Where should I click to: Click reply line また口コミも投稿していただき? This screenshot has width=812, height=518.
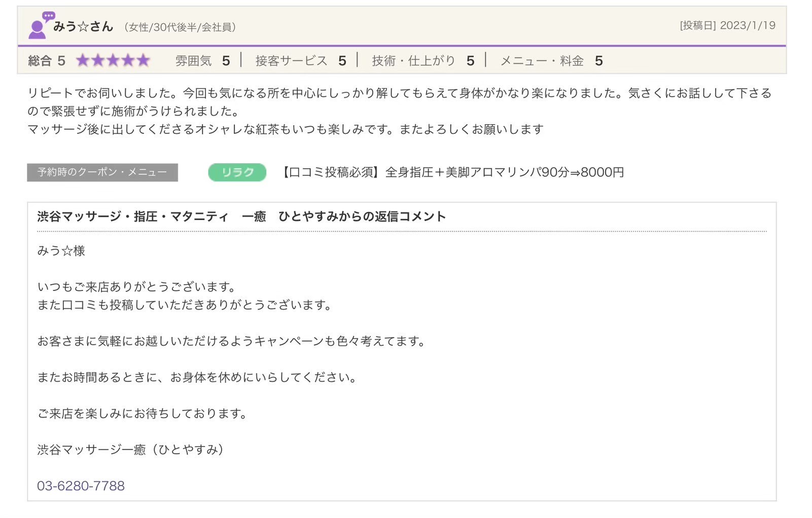click(186, 305)
